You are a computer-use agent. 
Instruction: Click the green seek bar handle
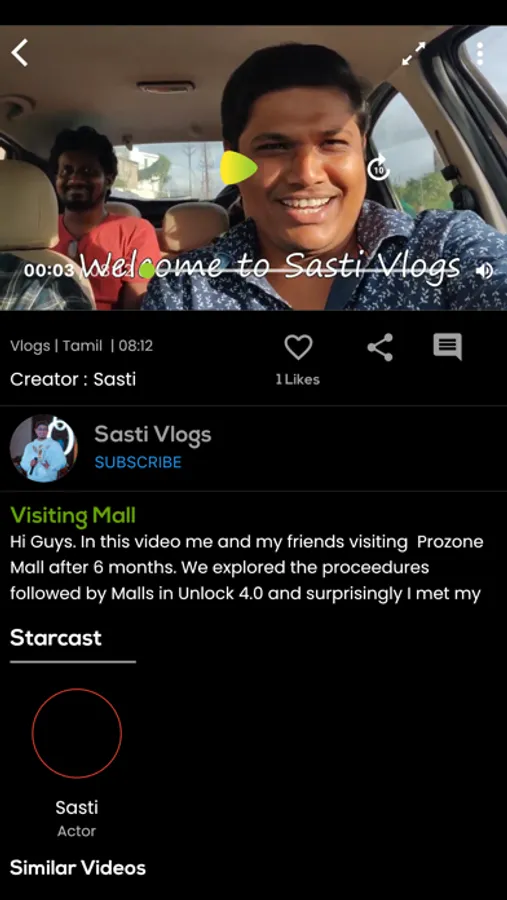(x=147, y=270)
